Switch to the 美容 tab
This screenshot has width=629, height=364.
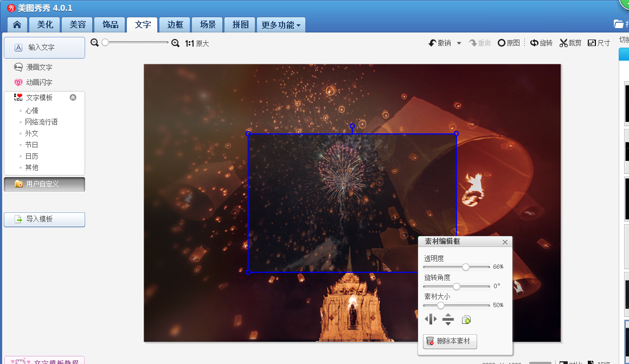78,25
